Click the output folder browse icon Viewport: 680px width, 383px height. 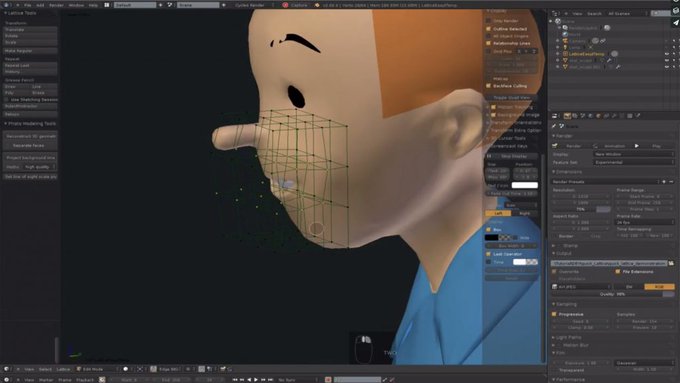point(671,263)
